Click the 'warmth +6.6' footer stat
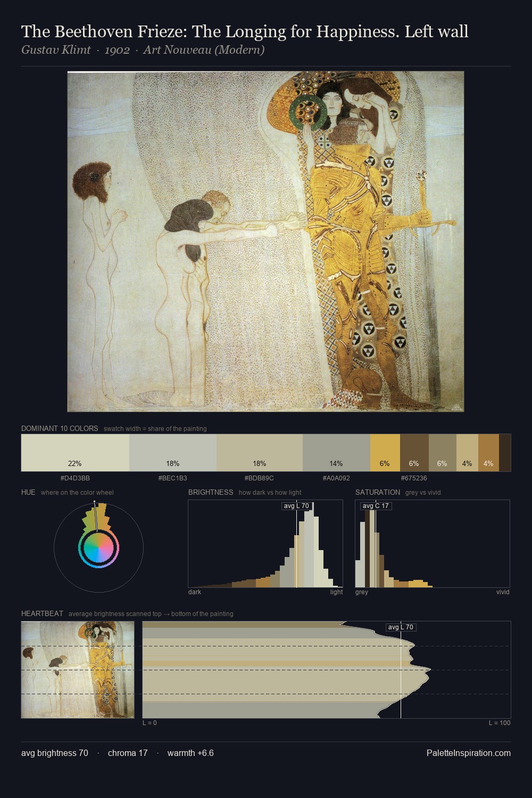This screenshot has width=532, height=798. (190, 753)
